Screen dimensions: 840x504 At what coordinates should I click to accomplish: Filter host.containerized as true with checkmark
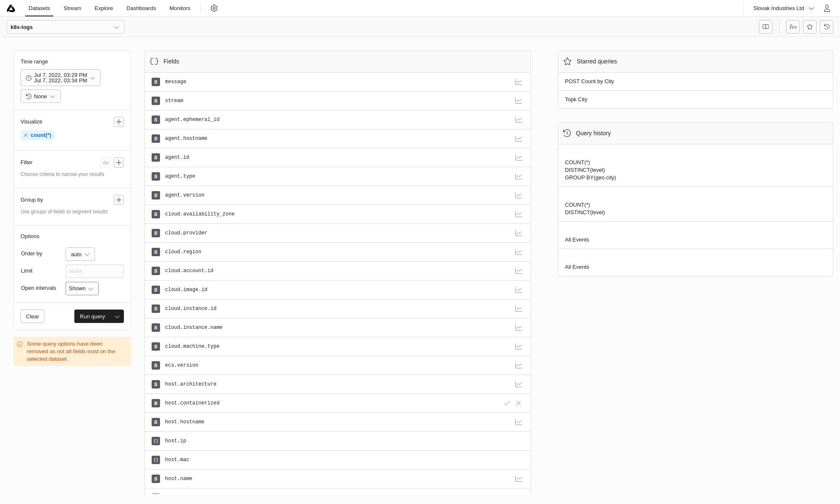click(507, 403)
